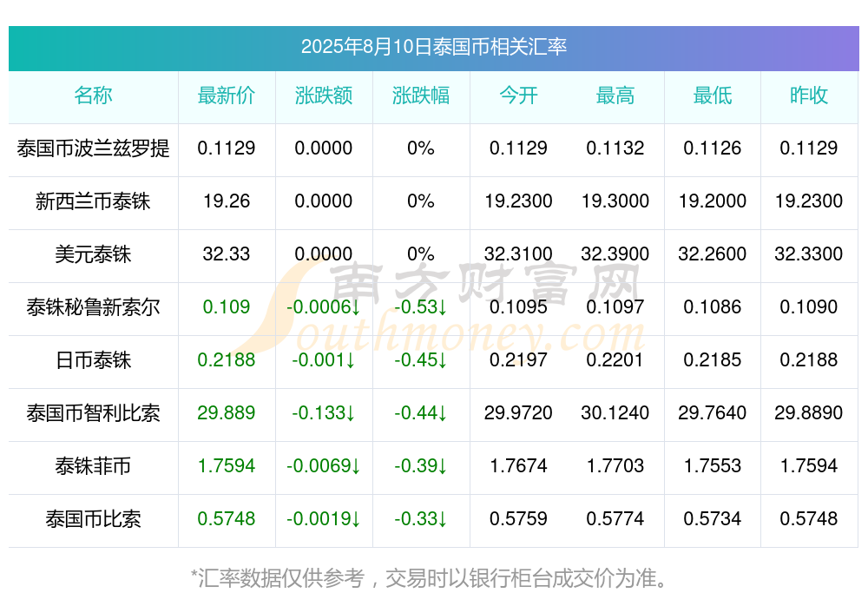Select the 美元泰铢 row name
This screenshot has width=868, height=606.
pos(93,254)
